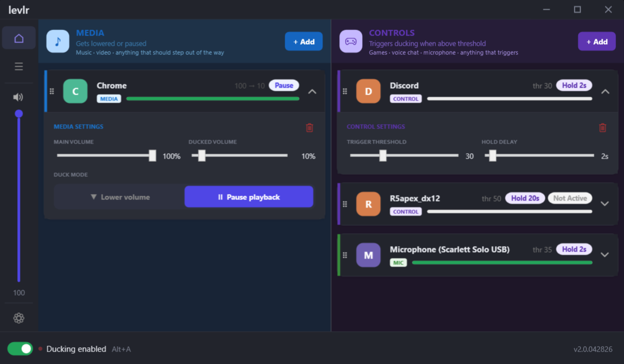The width and height of the screenshot is (624, 364).
Task: Click the CONTROL tag under Discord
Action: coord(405,99)
